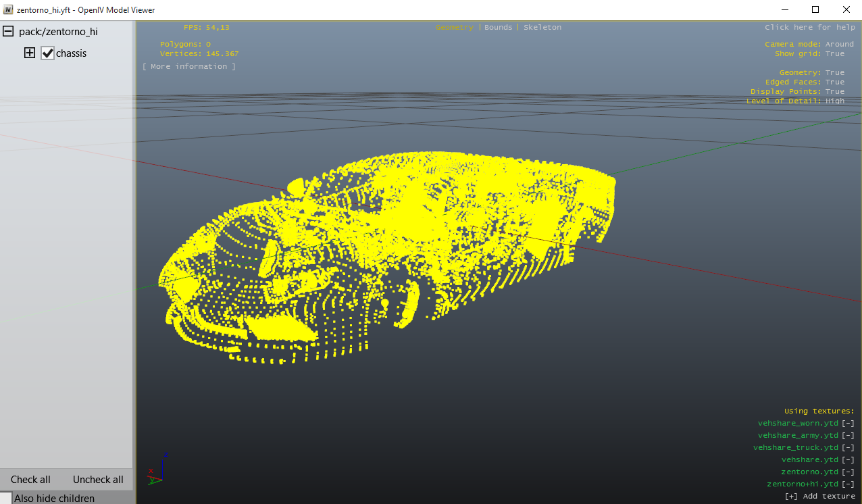Toggle the Display Points True setting
This screenshot has width=862, height=504.
[x=834, y=91]
